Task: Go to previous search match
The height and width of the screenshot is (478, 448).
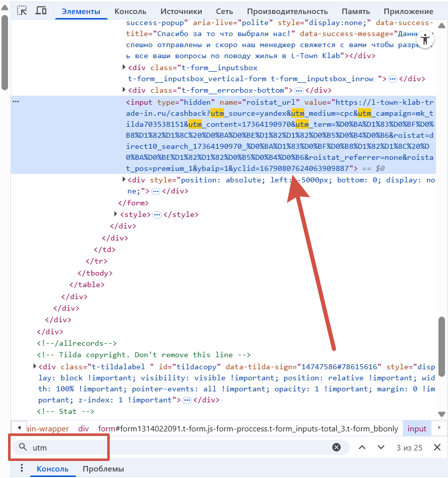Action: coord(362,447)
